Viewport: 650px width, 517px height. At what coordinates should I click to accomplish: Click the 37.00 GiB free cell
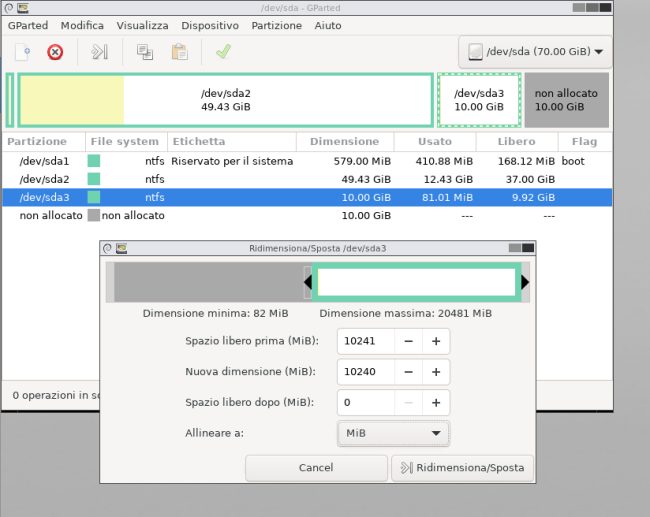click(x=530, y=179)
